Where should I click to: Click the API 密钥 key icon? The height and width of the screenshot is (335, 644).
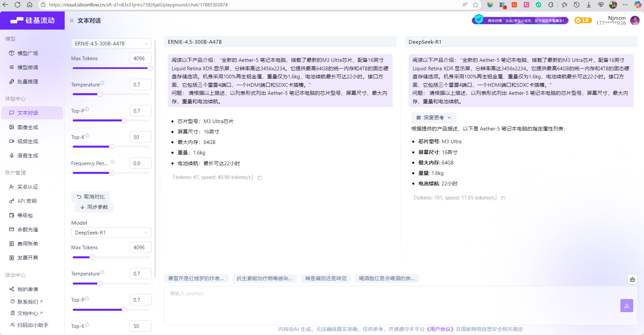click(x=12, y=201)
